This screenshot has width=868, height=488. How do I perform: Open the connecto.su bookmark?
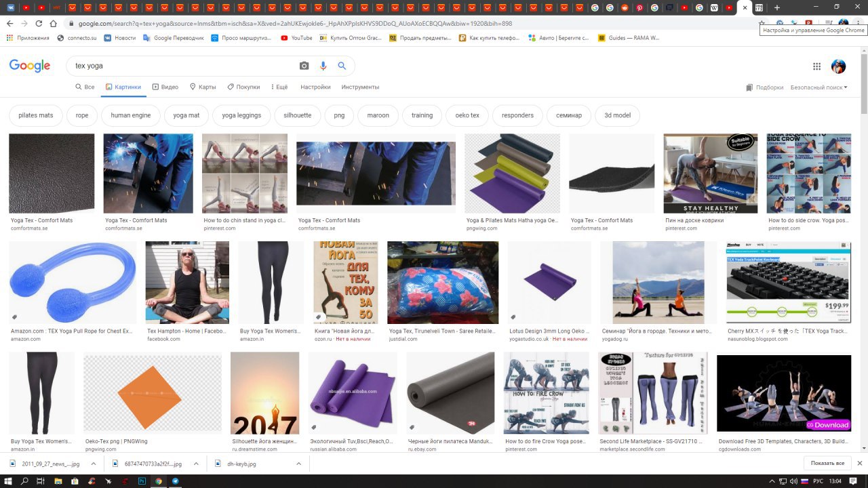[77, 38]
